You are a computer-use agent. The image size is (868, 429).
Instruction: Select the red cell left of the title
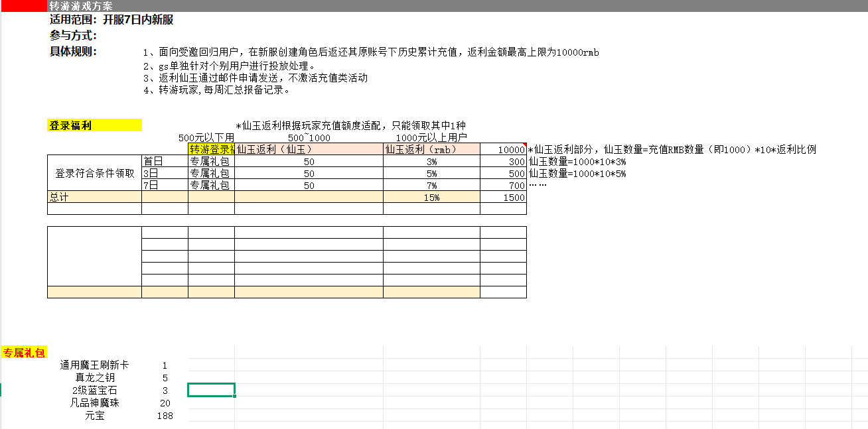click(24, 6)
